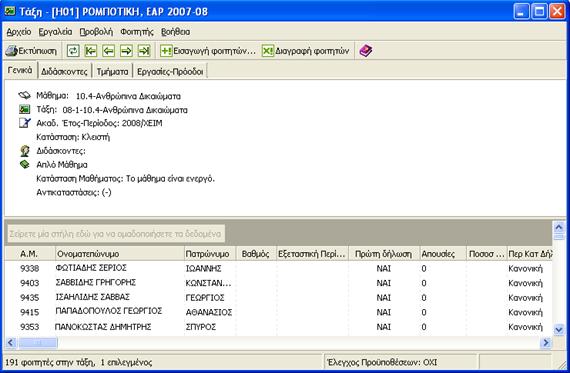Go to first record arrow icon

(x=91, y=51)
